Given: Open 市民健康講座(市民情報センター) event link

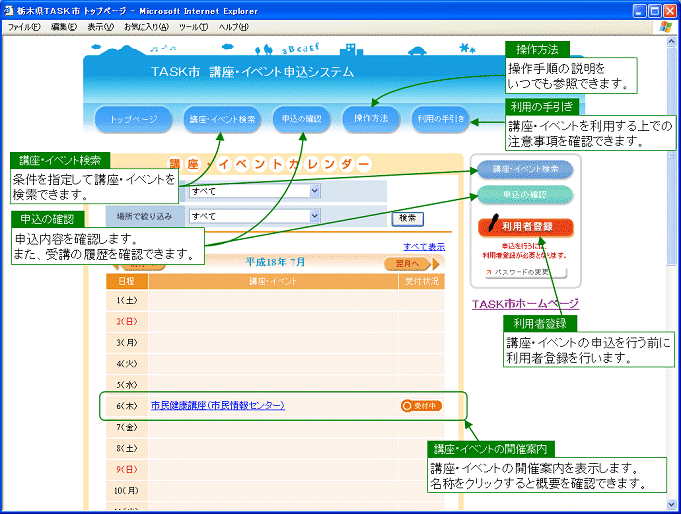Looking at the screenshot, I should (x=218, y=405).
